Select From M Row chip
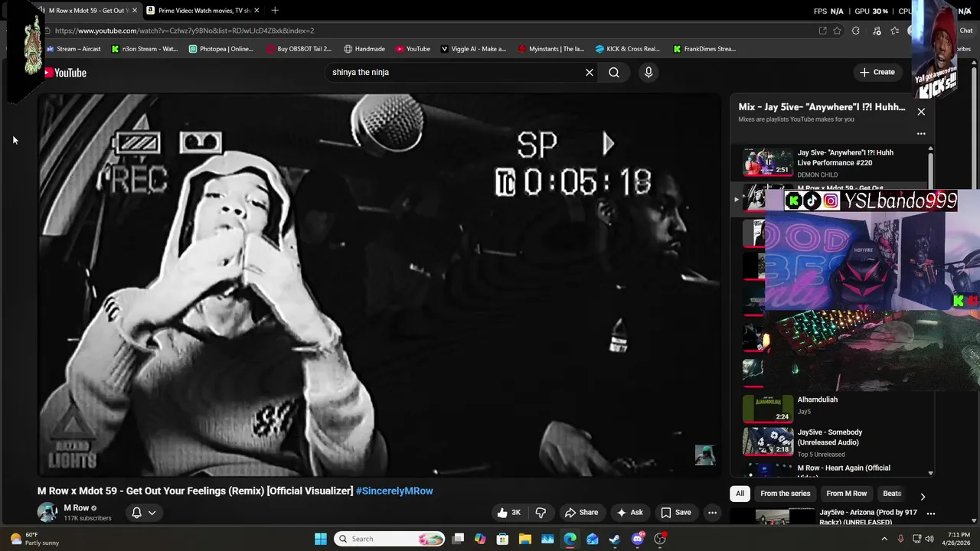 [x=846, y=494]
